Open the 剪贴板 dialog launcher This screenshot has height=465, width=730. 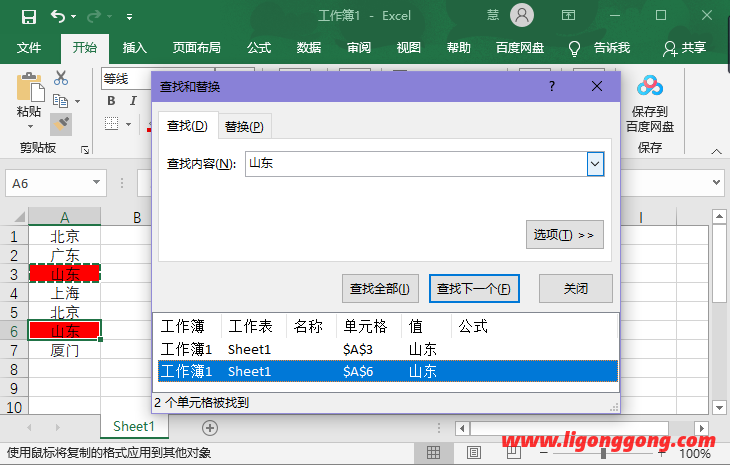tap(85, 149)
